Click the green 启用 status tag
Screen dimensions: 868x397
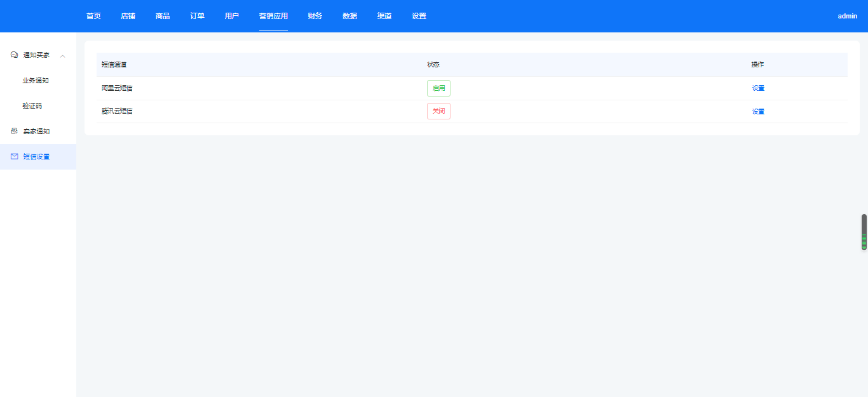tap(438, 88)
